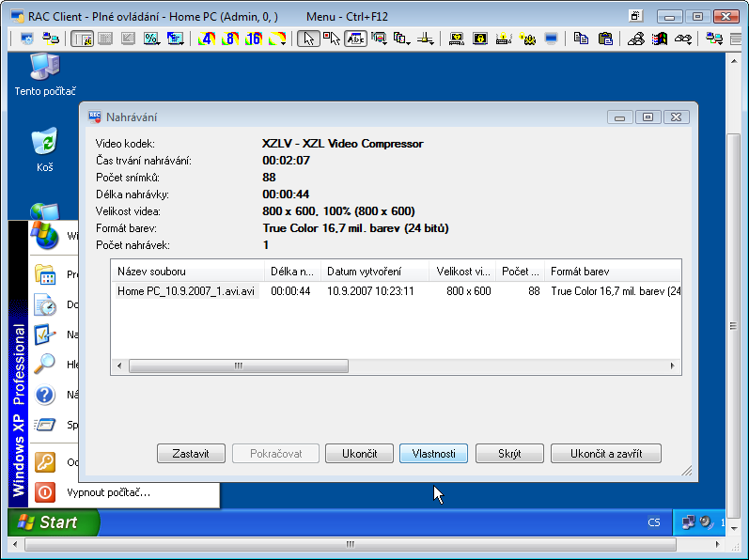Click the grid display toolbar icon
Image resolution: width=749 pixels, height=560 pixels.
[105, 39]
